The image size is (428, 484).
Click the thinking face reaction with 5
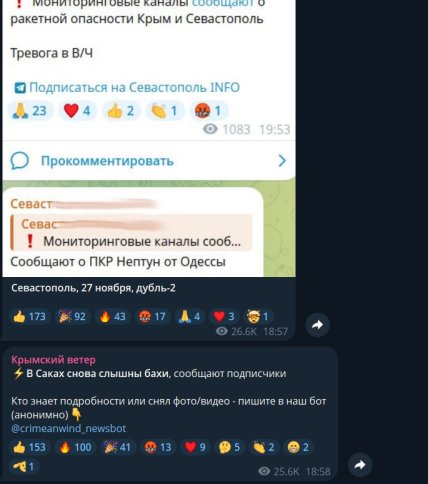(229, 447)
